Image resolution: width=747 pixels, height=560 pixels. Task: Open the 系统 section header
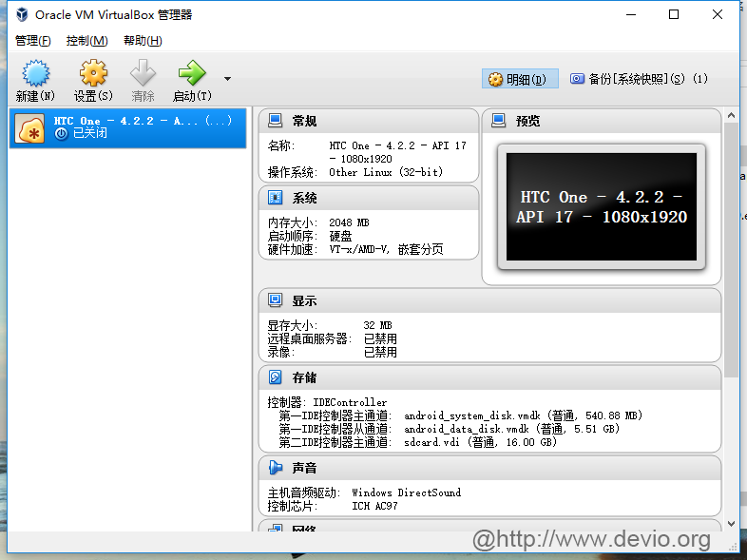pyautogui.click(x=369, y=198)
